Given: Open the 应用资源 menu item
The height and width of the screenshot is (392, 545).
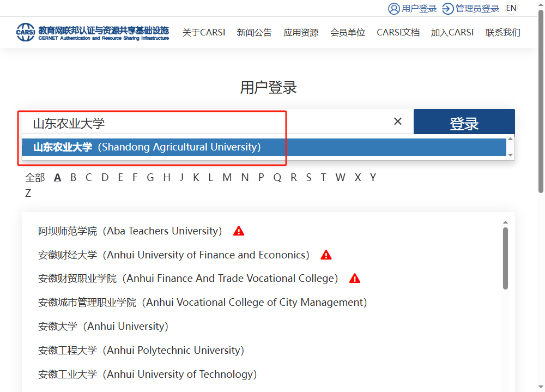Looking at the screenshot, I should pos(301,33).
